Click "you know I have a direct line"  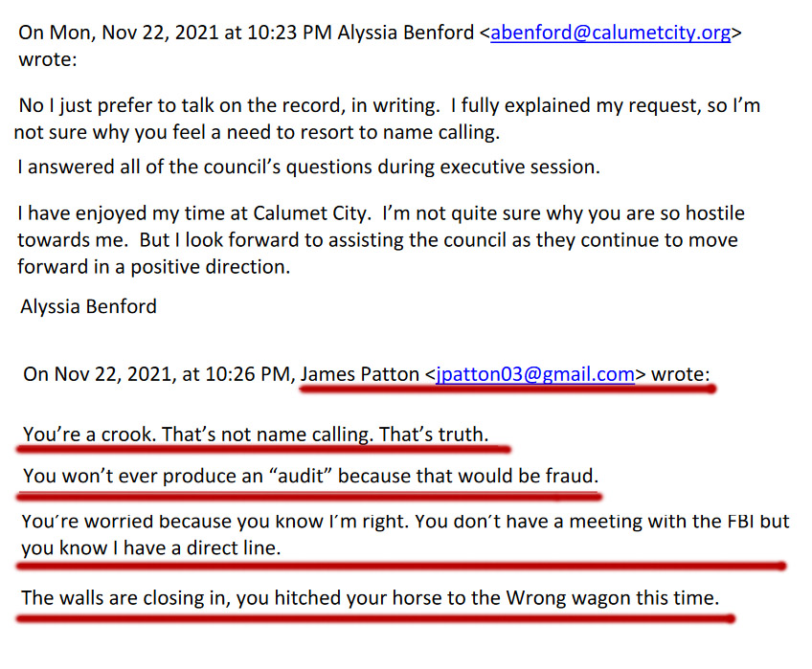click(x=150, y=547)
